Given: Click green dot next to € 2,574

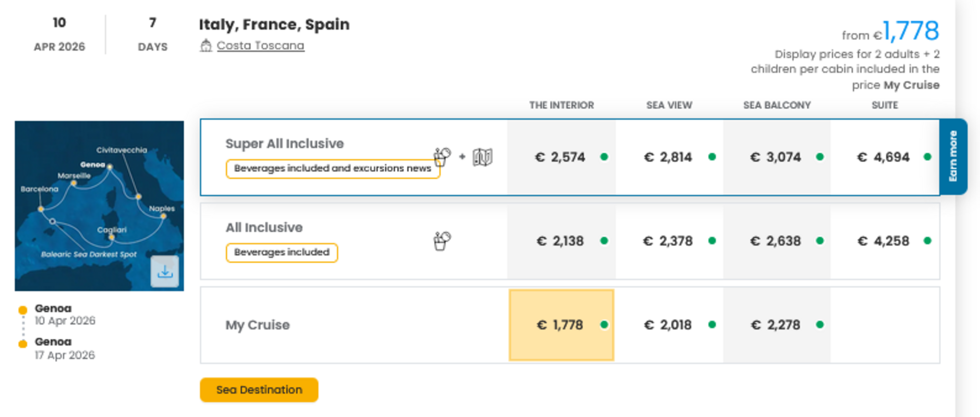Looking at the screenshot, I should 604,157.
